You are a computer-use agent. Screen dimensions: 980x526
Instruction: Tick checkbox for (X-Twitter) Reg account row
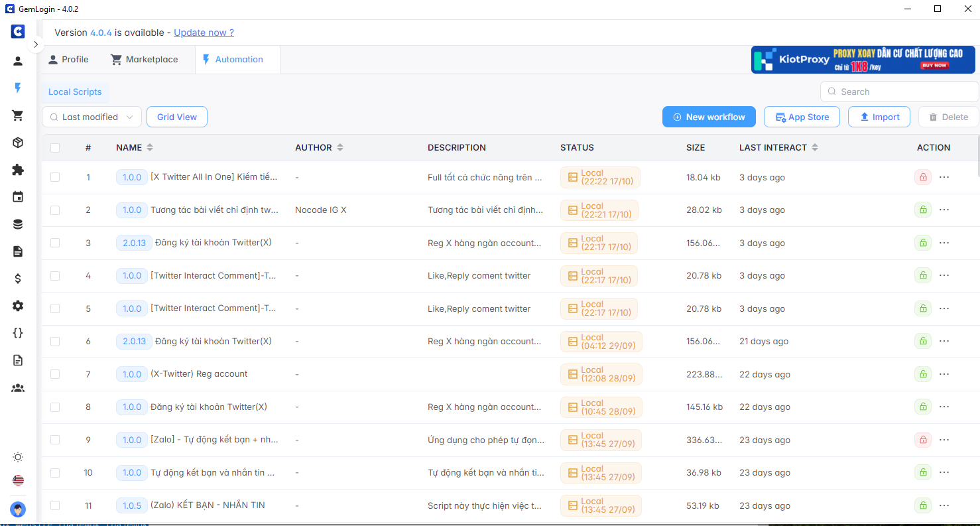click(55, 374)
